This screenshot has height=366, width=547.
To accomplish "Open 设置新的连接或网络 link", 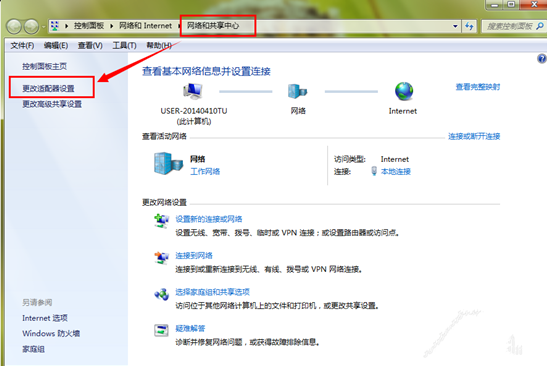I will click(x=209, y=219).
